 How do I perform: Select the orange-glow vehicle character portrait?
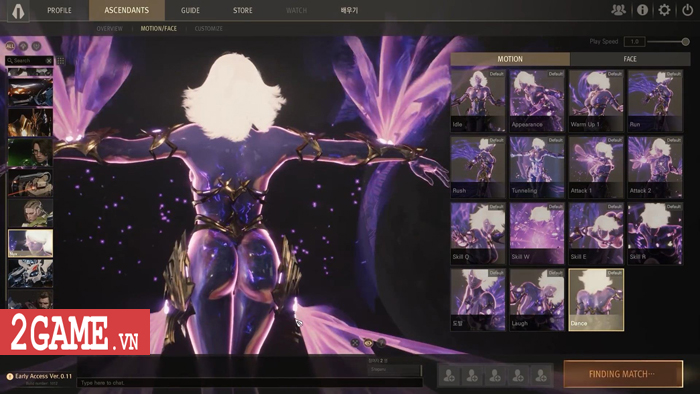pos(30,92)
